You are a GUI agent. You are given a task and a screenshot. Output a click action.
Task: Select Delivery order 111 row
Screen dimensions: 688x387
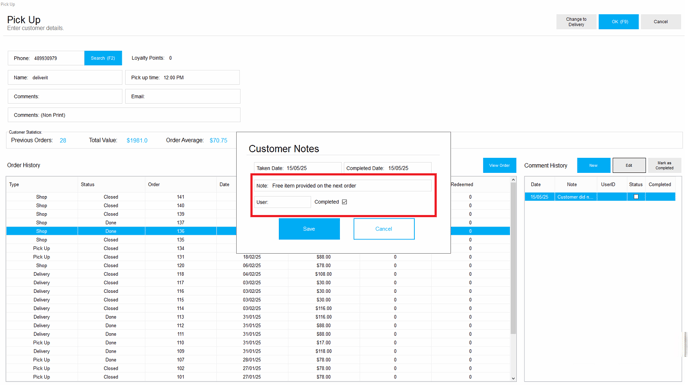pos(258,334)
